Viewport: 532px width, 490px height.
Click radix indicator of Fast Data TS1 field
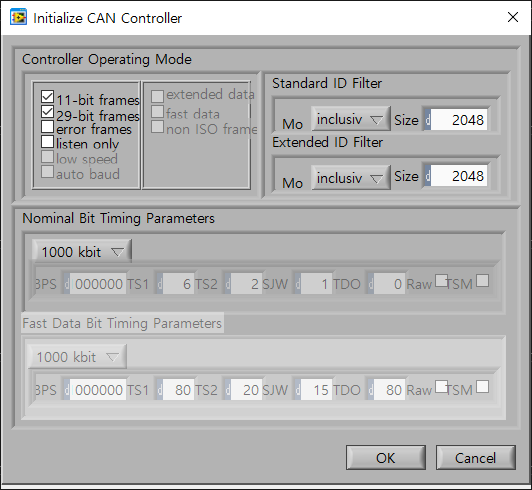pos(159,390)
